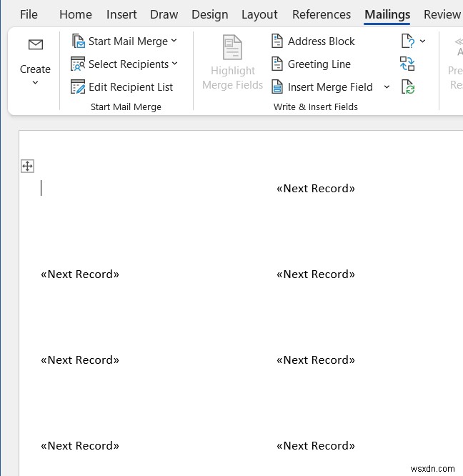Click the Create label text
The width and height of the screenshot is (463, 476).
click(35, 69)
